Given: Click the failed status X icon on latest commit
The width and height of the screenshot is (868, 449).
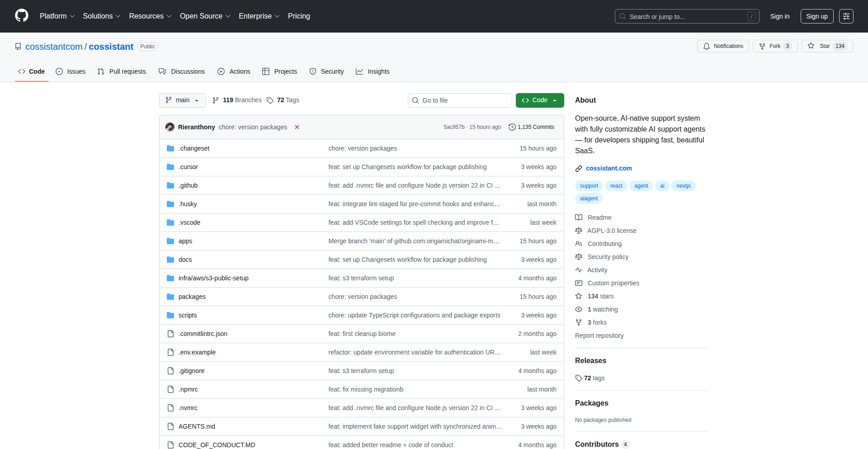Looking at the screenshot, I should [x=297, y=127].
